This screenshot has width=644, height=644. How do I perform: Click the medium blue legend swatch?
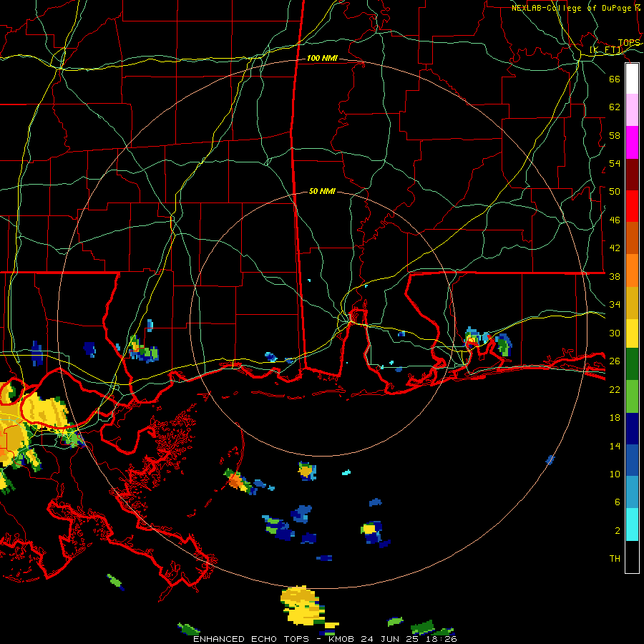632,460
